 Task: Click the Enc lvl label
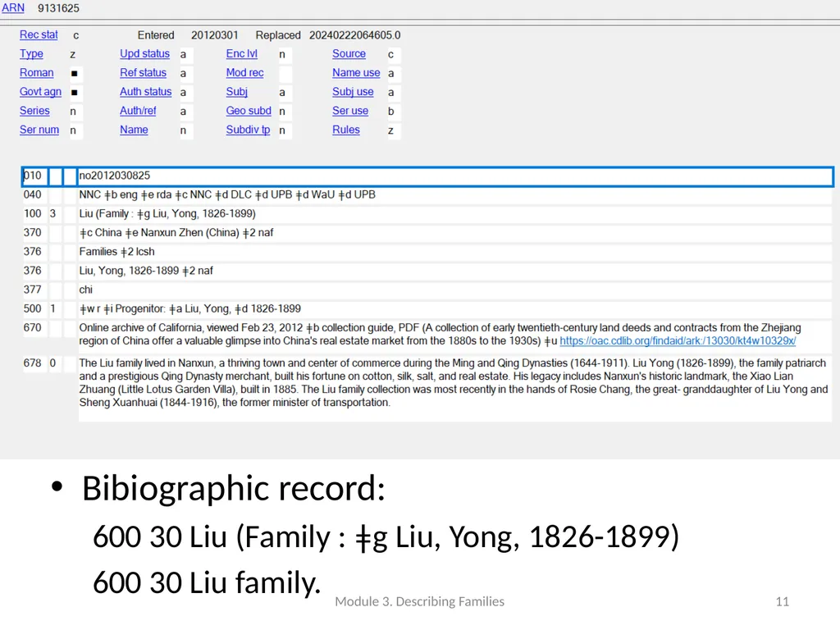(x=242, y=54)
